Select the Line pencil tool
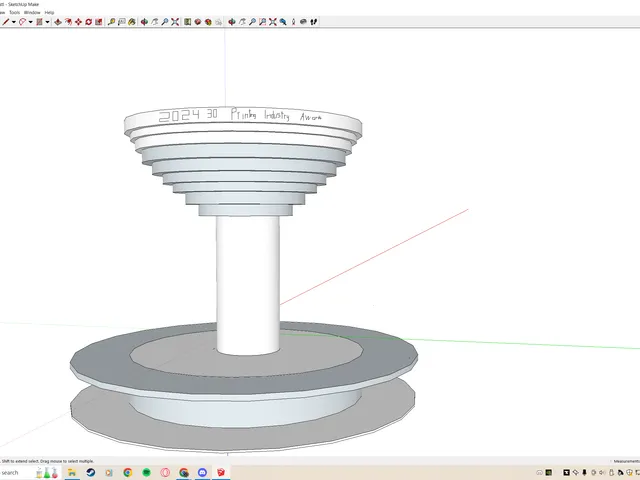The width and height of the screenshot is (640, 480). pos(6,22)
